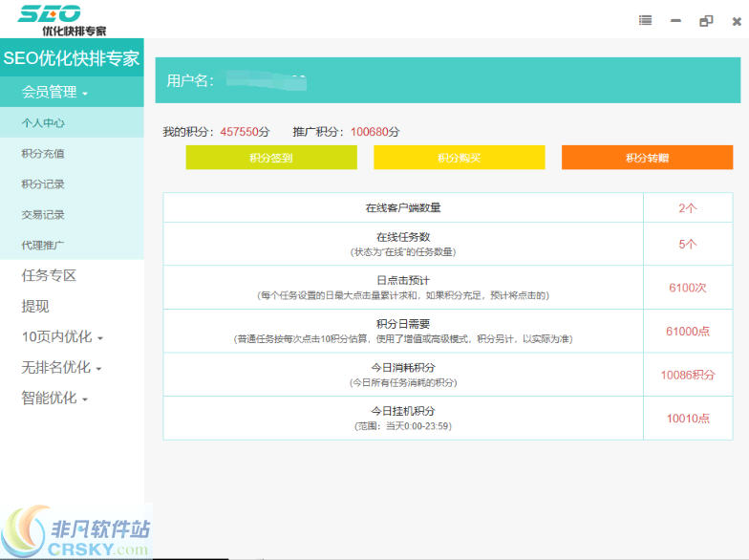Select the 积分日需要 row label

point(403,324)
